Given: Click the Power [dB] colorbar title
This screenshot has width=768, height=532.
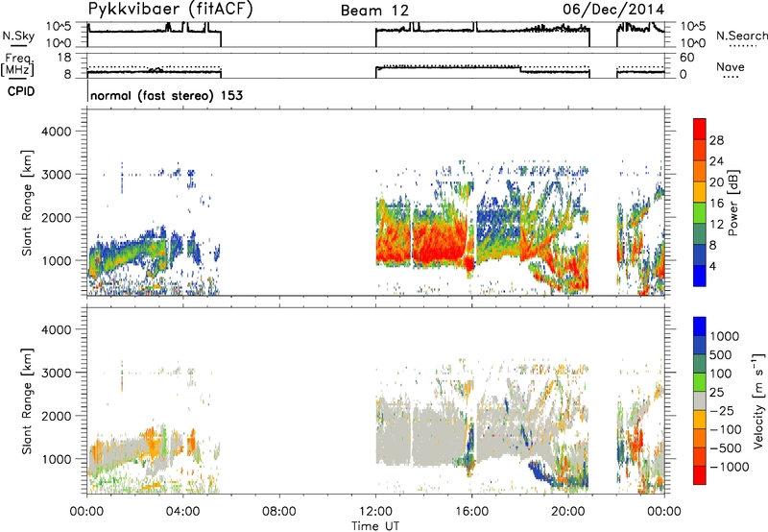Looking at the screenshot, I should [x=732, y=203].
